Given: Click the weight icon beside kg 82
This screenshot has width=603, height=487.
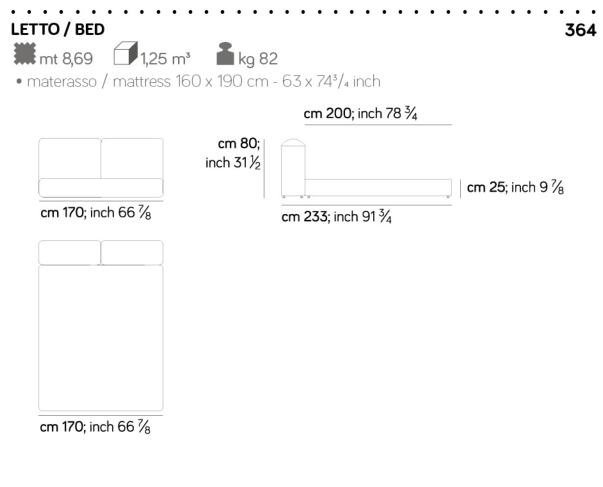Looking at the screenshot, I should coord(224,56).
